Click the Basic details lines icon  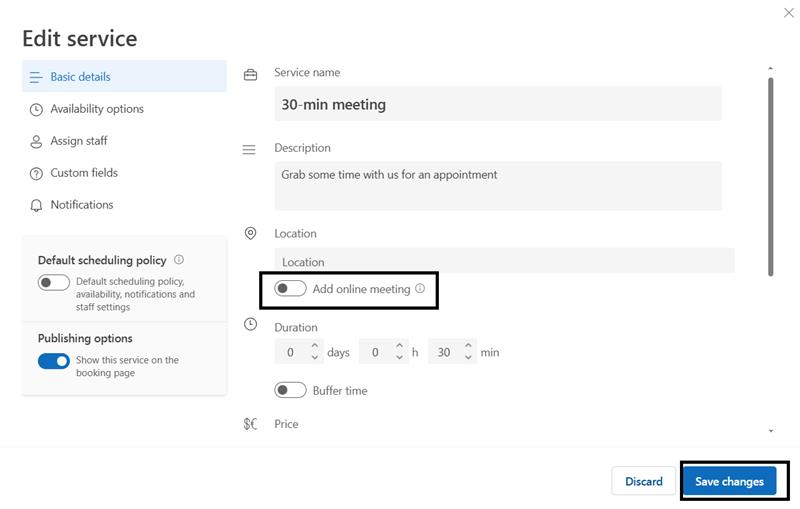pos(36,78)
